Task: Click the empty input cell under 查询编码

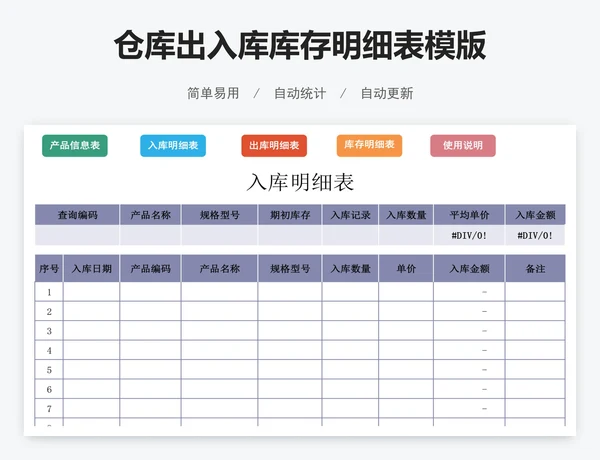Action: (x=77, y=235)
